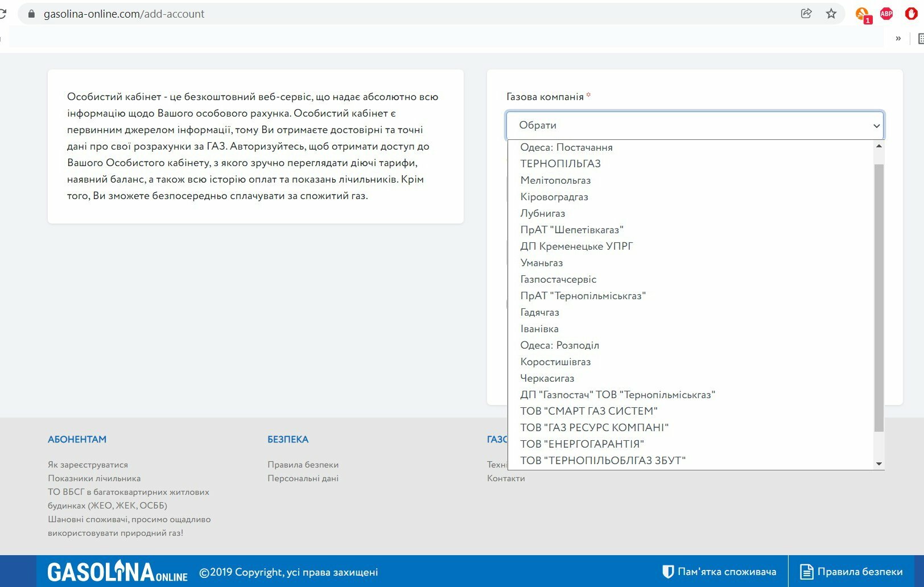Open the orange extension with badge 1

[x=863, y=14]
